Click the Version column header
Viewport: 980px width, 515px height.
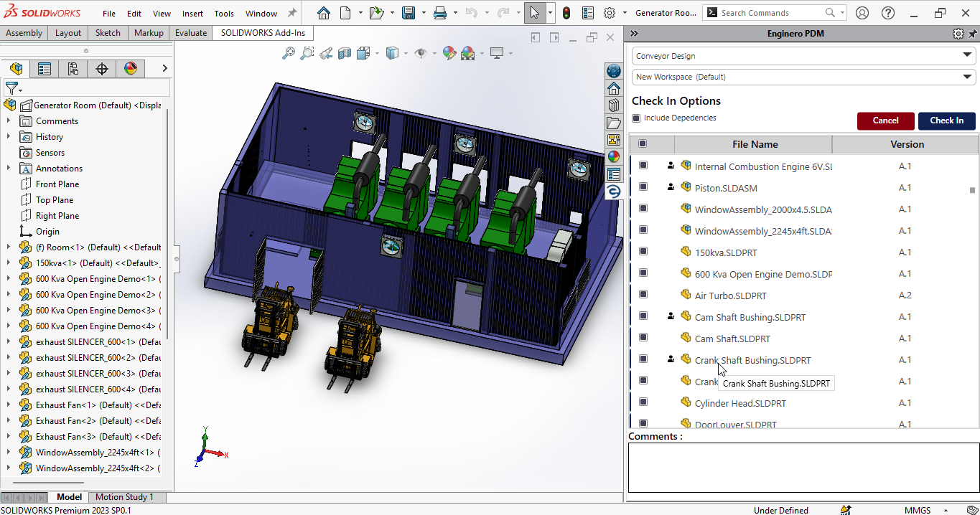click(x=907, y=144)
